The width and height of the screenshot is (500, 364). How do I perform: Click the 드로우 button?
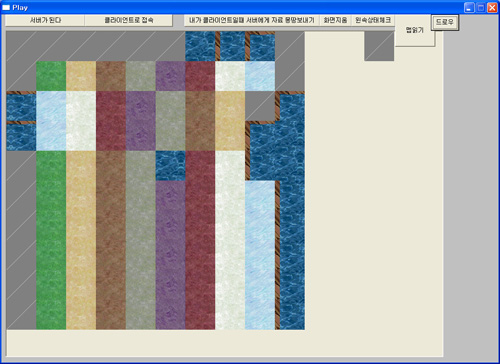[x=445, y=22]
